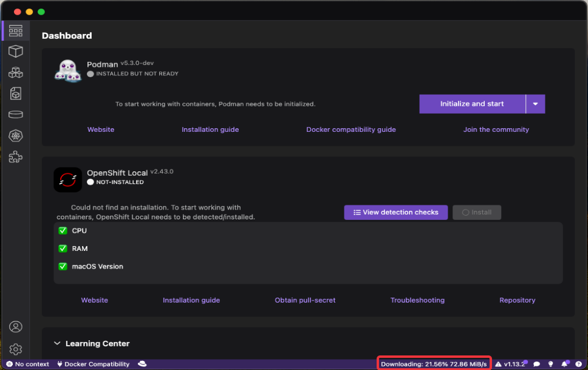
Task: Open the OpenShift Local Website link
Action: pos(95,300)
